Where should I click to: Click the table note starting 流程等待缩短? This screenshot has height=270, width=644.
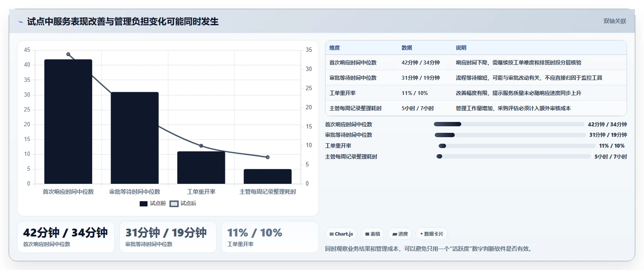pyautogui.click(x=529, y=78)
